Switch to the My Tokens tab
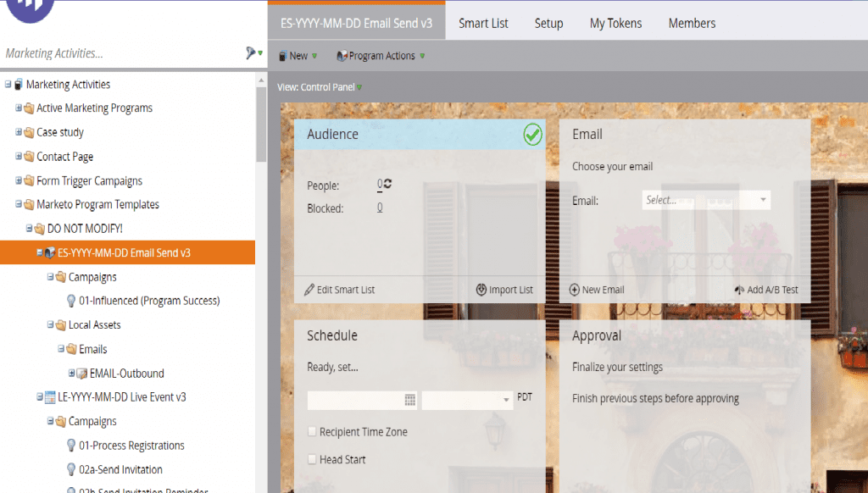868x493 pixels. tap(615, 23)
